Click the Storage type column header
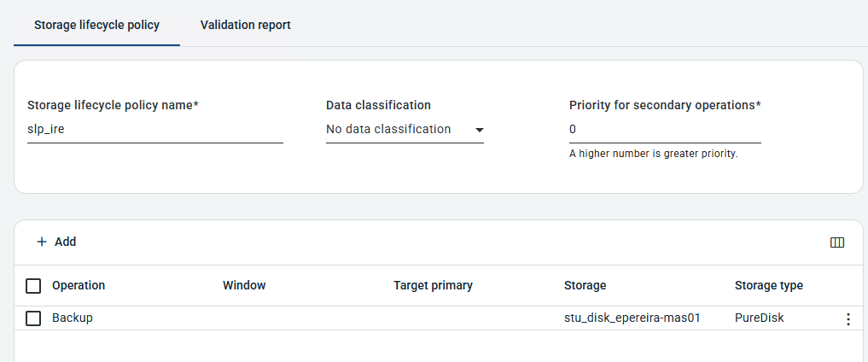The width and height of the screenshot is (868, 362). tap(768, 285)
